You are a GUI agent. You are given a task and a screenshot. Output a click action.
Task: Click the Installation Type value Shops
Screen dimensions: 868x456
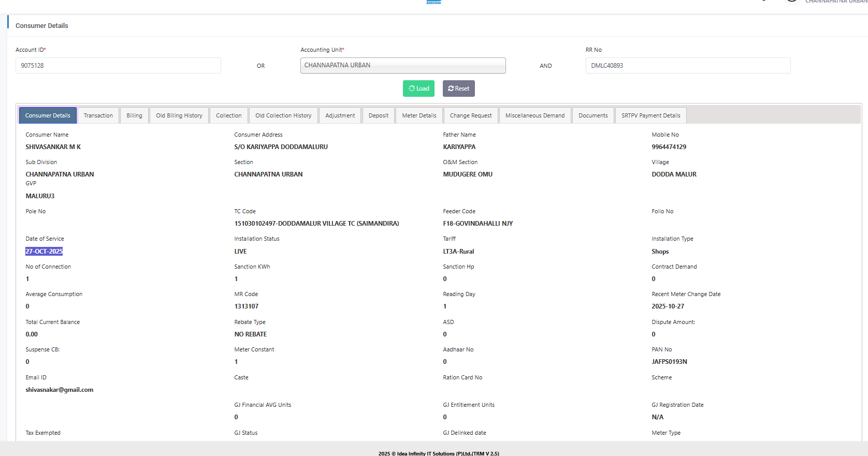coord(660,252)
